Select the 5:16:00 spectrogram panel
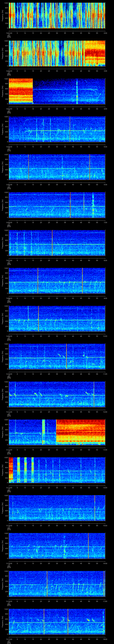The image size is (114, 644). coord(57,584)
